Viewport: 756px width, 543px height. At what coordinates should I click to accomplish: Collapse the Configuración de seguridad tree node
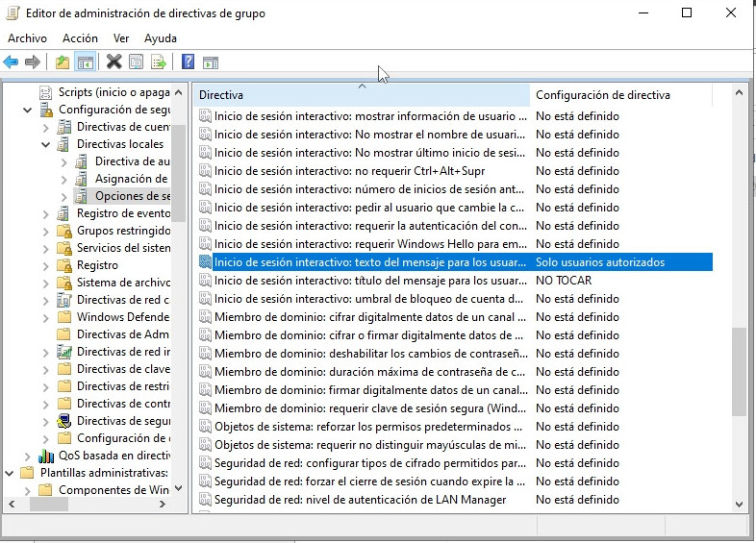coord(28,110)
